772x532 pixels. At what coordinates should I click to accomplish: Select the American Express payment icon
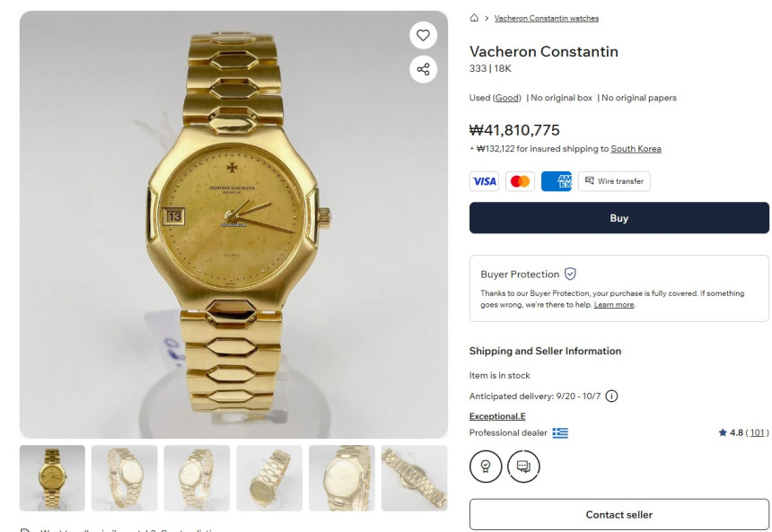click(x=557, y=181)
